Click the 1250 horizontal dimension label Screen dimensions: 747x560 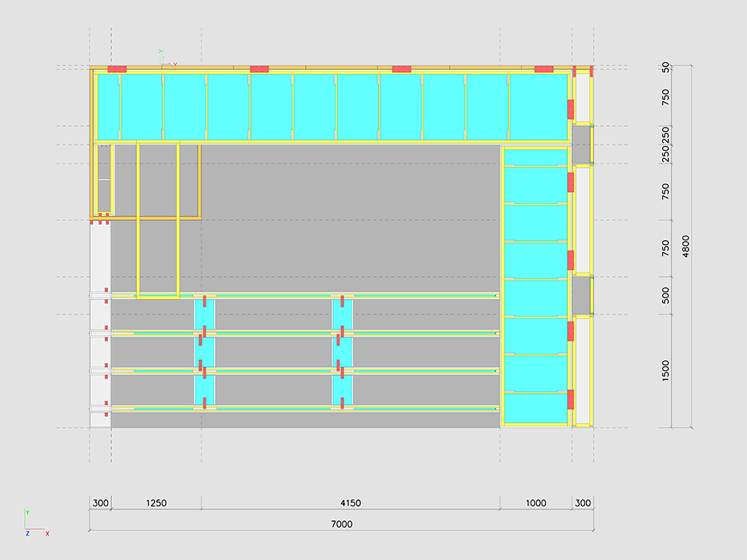click(x=156, y=503)
